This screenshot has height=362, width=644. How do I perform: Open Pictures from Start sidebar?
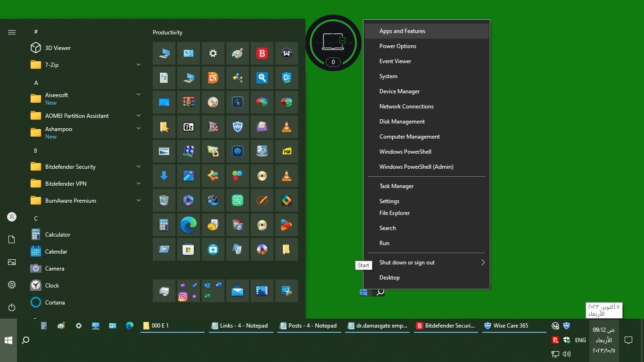[12, 262]
